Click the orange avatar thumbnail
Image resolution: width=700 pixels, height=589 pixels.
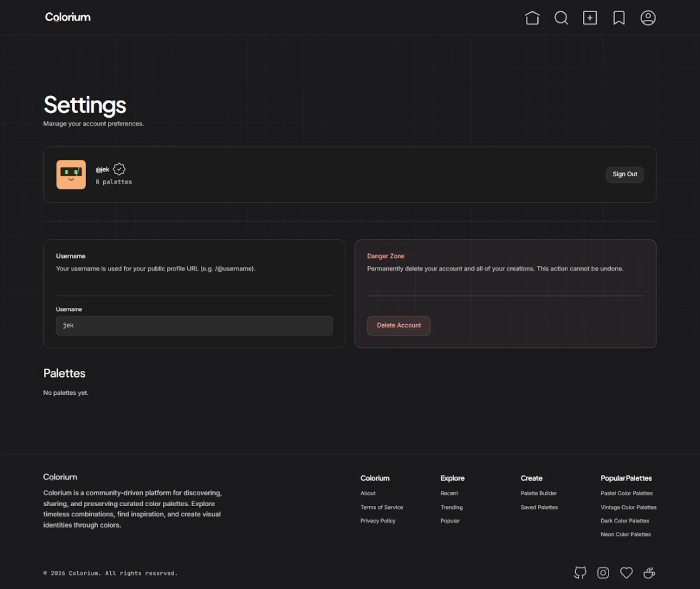71,175
